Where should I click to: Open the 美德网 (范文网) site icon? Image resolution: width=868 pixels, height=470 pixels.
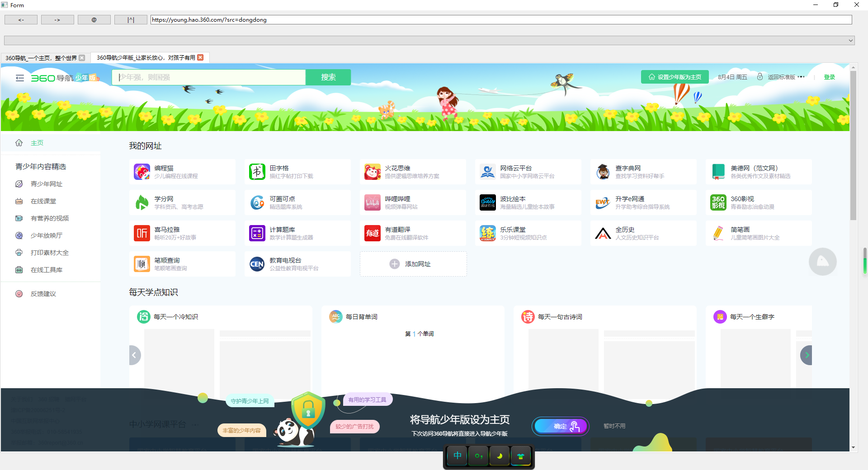718,172
